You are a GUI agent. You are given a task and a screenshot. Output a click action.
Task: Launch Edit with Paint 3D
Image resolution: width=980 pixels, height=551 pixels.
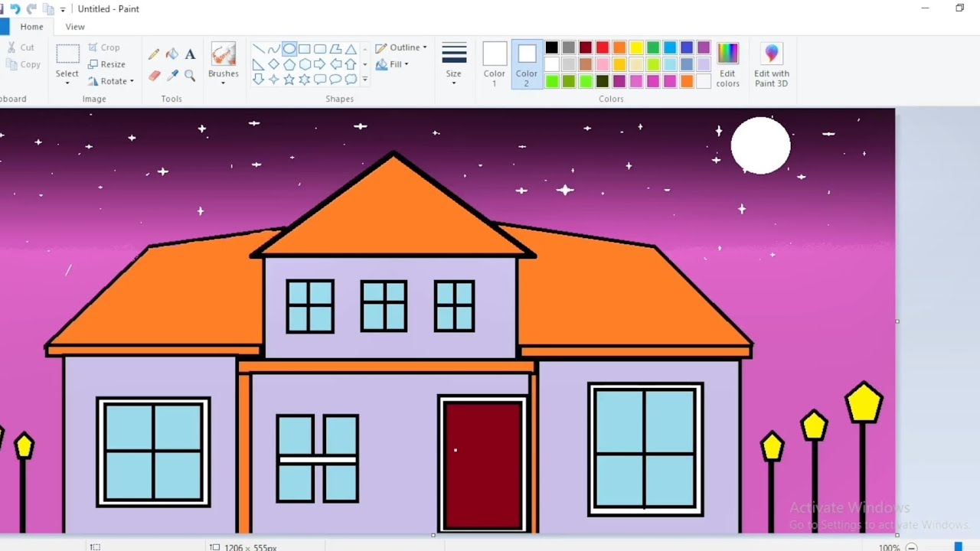click(772, 64)
